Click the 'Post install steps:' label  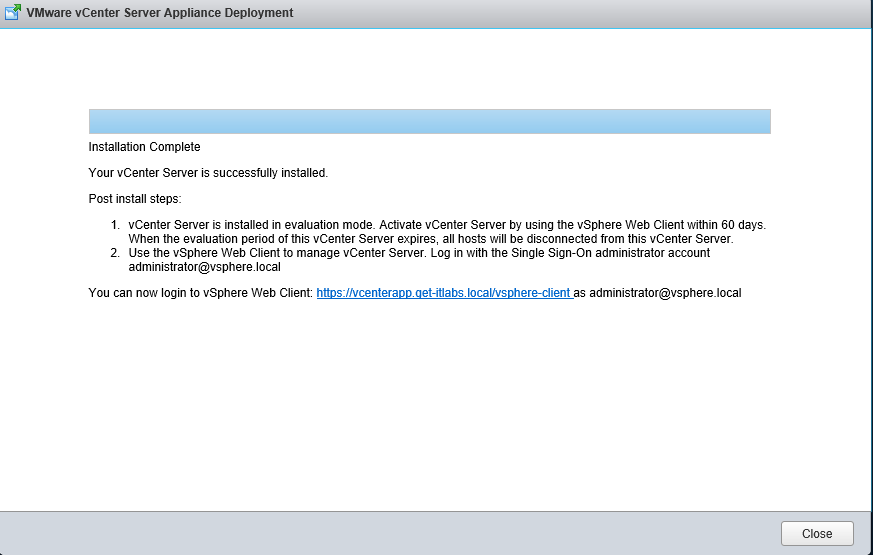135,199
